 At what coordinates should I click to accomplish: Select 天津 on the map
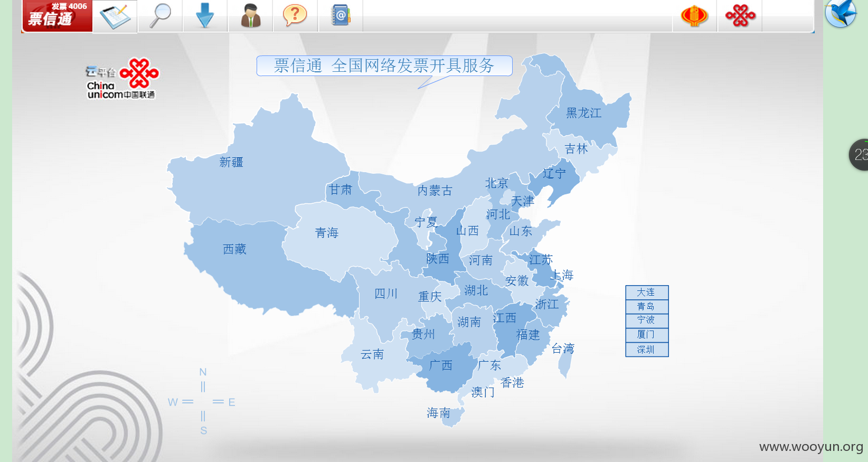(x=523, y=201)
